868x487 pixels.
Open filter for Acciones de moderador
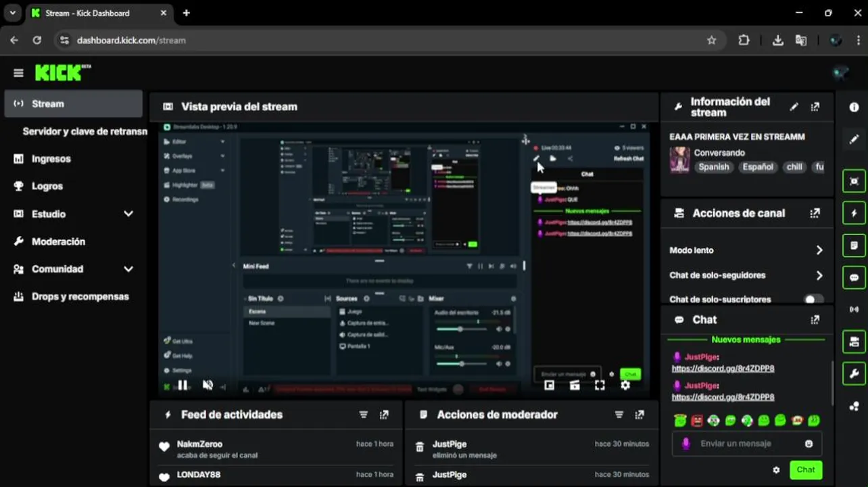pyautogui.click(x=619, y=415)
